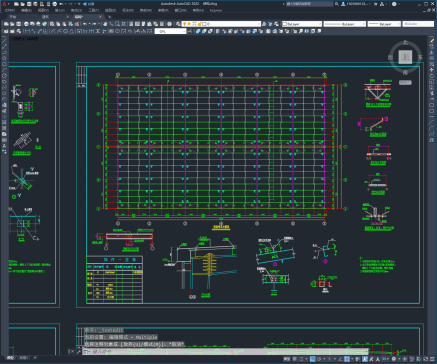The height and width of the screenshot is (364, 437).
Task: Select the Diameter dimension tool
Action: (65, 31)
